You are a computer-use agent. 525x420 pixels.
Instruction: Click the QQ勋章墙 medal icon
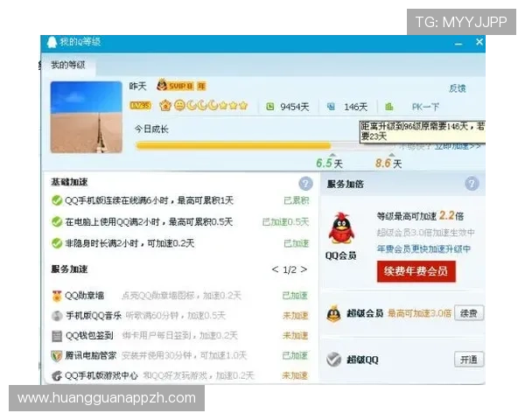(x=57, y=296)
